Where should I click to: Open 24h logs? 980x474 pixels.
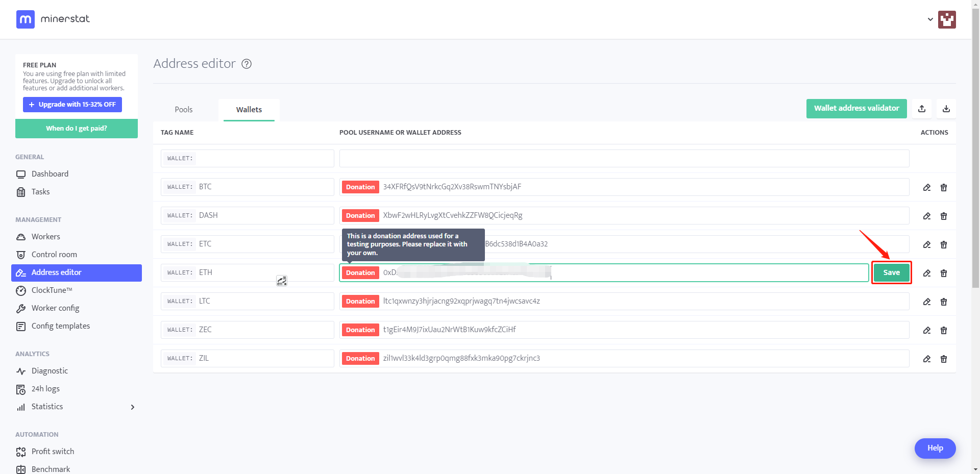tap(45, 389)
